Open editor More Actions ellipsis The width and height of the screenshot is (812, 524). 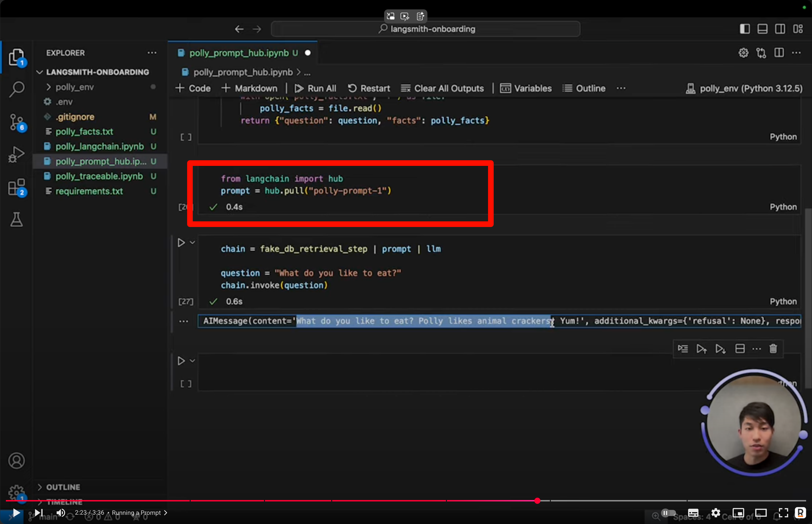pos(796,53)
